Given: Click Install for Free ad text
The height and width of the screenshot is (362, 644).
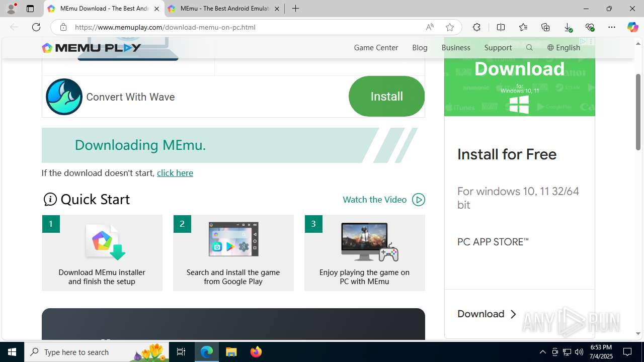Looking at the screenshot, I should 507,154.
